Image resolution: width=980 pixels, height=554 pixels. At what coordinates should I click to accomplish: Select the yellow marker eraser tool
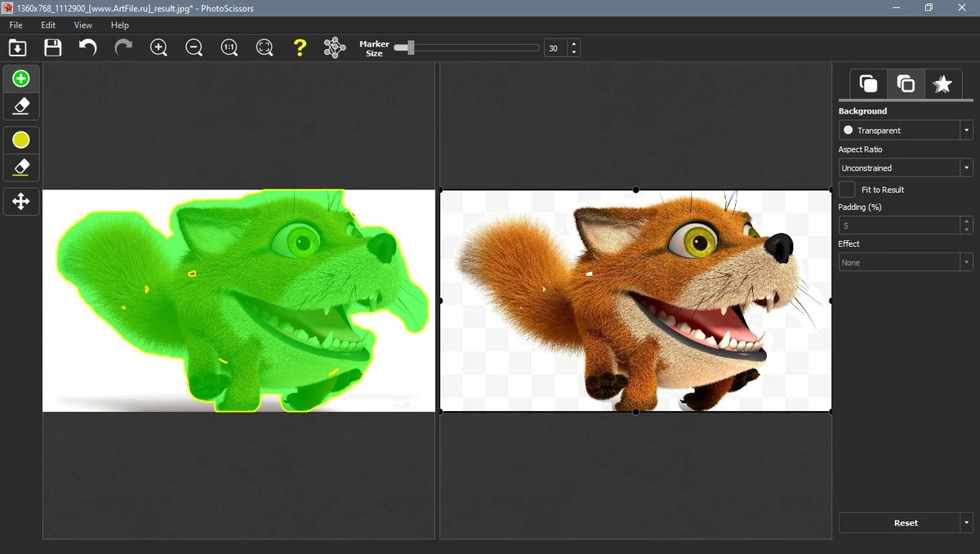21,168
